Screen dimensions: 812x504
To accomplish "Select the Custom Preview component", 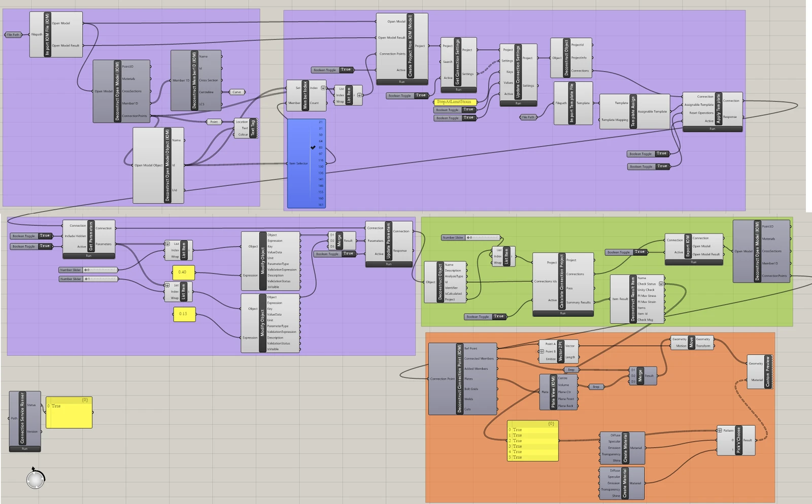I will pos(760,372).
